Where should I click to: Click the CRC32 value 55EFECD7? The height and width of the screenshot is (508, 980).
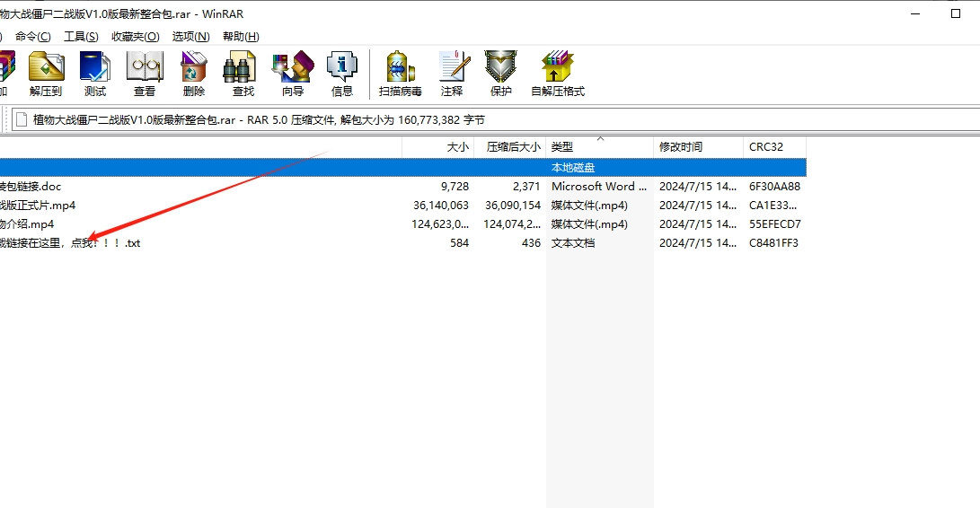775,223
